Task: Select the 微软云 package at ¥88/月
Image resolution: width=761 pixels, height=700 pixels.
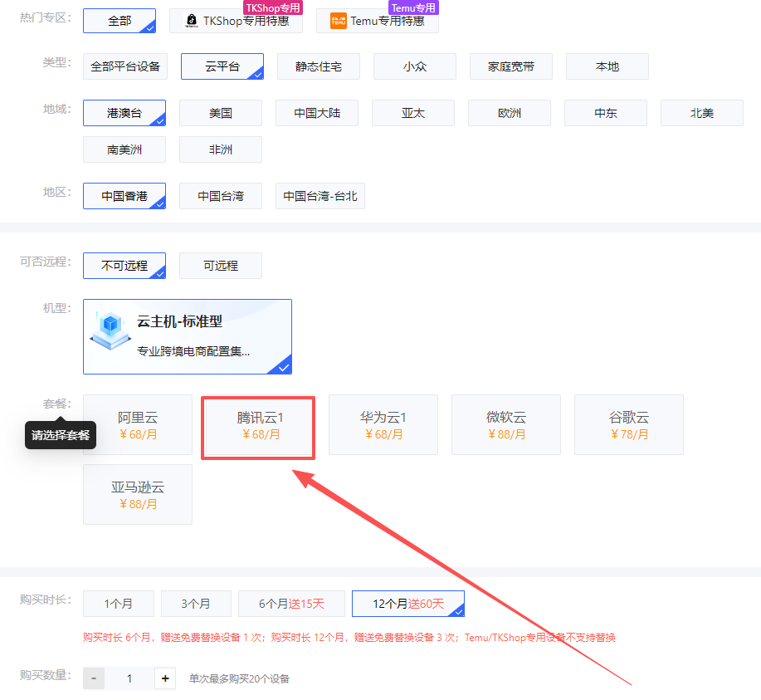Action: click(x=505, y=425)
